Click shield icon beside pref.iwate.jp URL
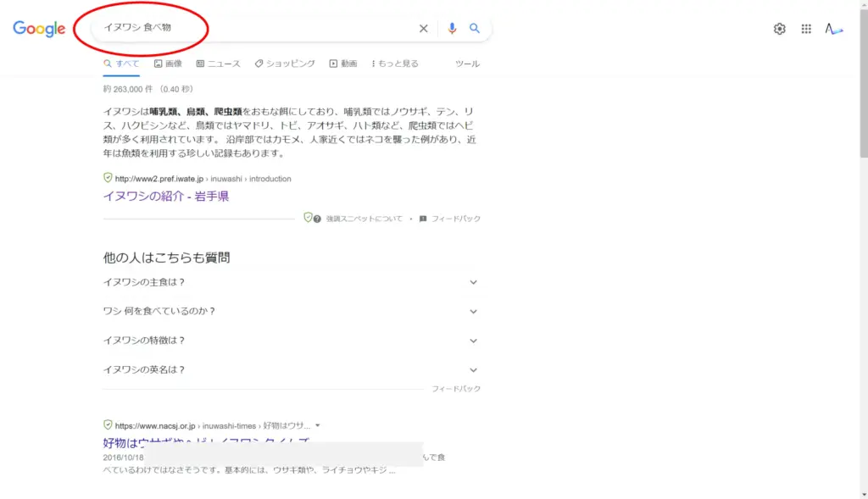The width and height of the screenshot is (868, 499). [108, 178]
